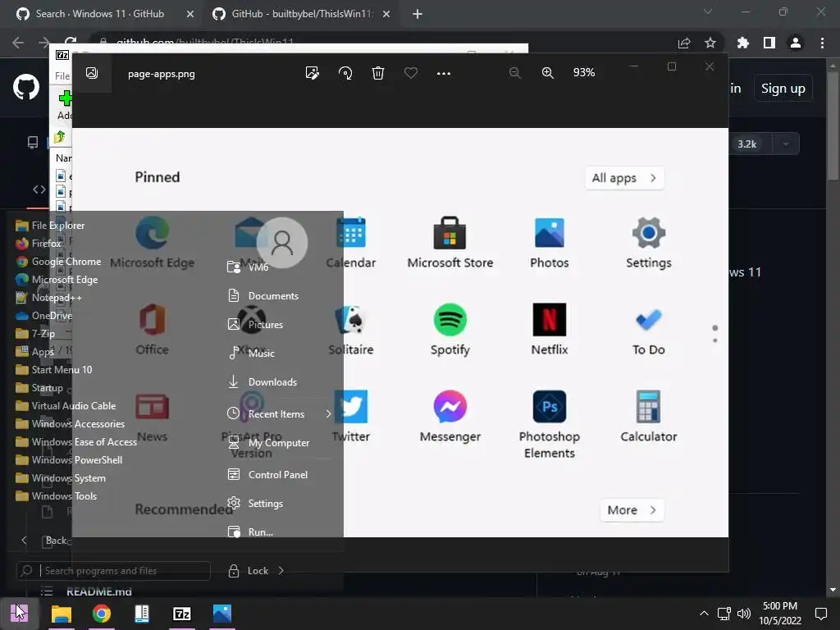Open Microsoft Edge from Start menu list
The image size is (840, 630).
pyautogui.click(x=57, y=280)
